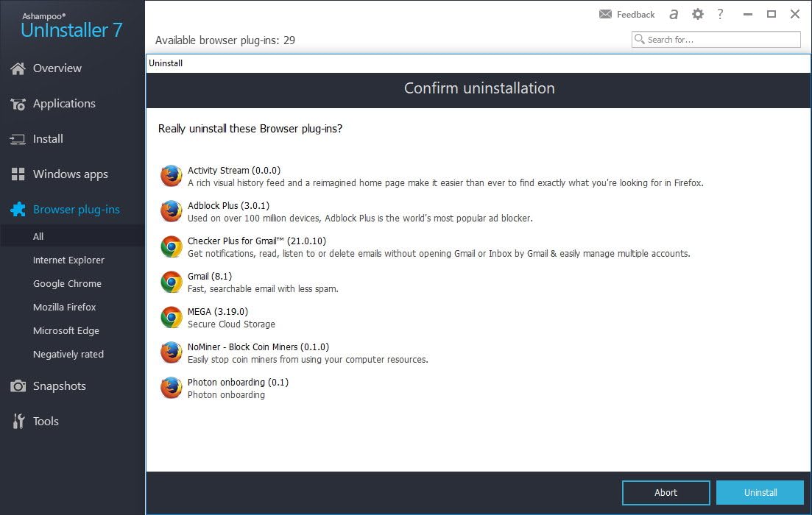Click the Gmail (8.1) title

[x=210, y=276]
